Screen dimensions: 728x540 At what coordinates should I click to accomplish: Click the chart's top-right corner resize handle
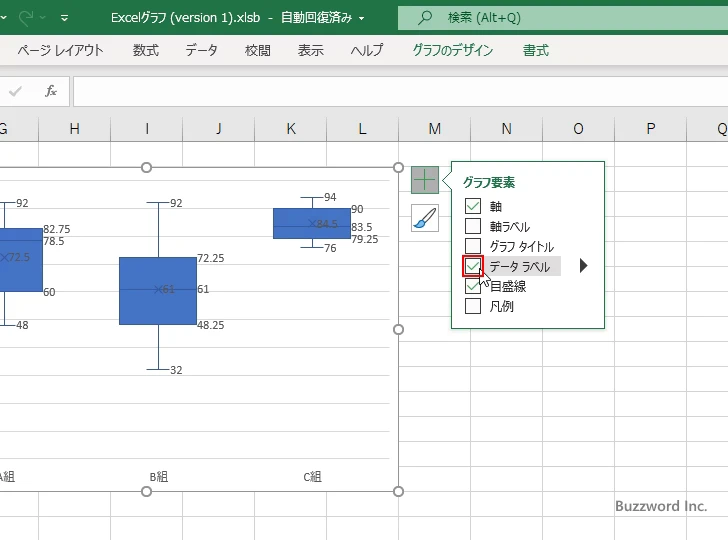click(x=399, y=168)
